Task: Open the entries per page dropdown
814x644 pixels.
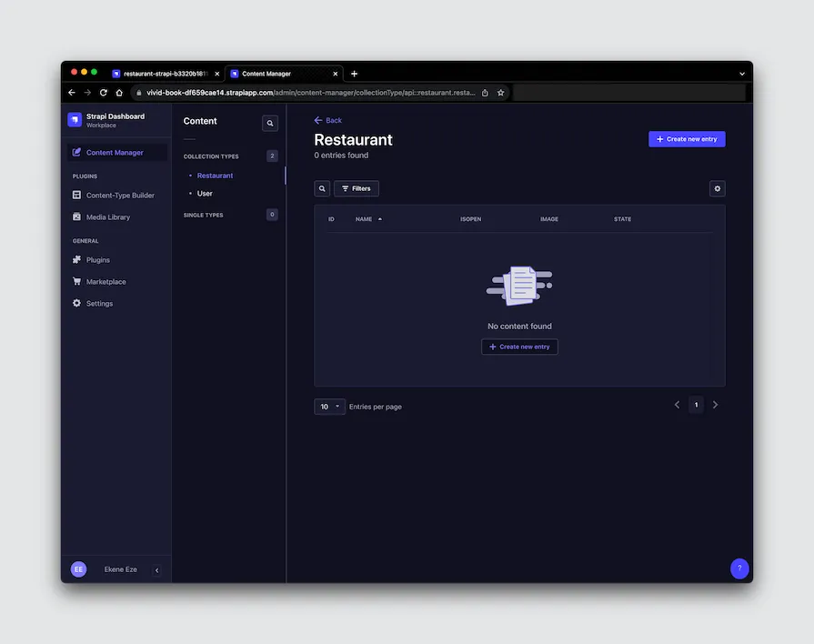Action: tap(329, 406)
